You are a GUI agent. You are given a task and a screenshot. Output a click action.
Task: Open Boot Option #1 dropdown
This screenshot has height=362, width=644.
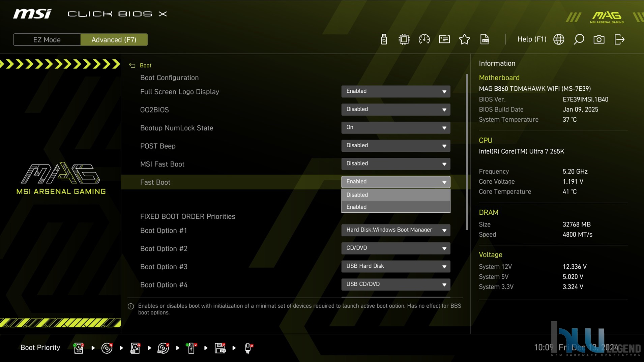tap(396, 230)
